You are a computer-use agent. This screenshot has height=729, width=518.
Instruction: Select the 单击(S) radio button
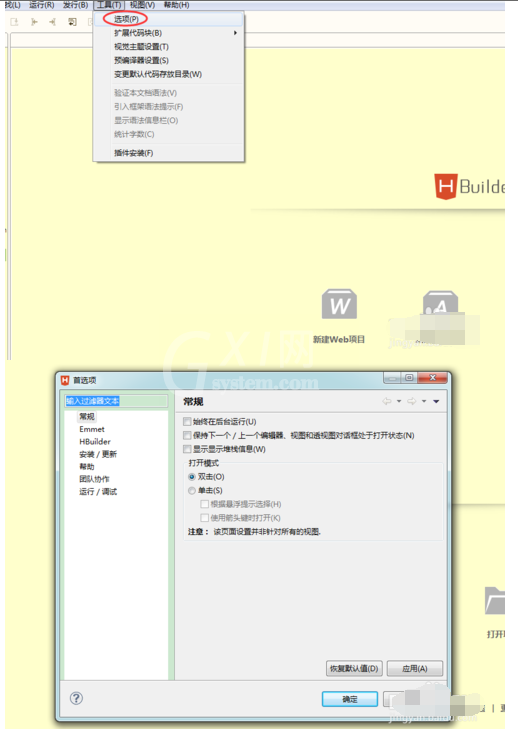pos(192,490)
